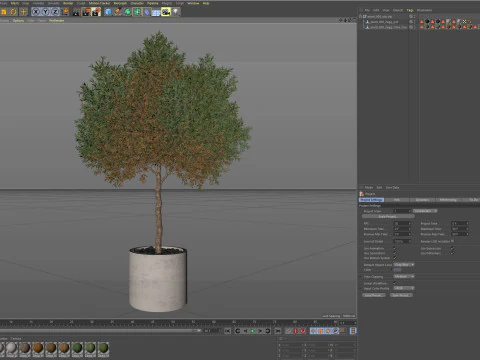This screenshot has width=480, height=360.
Task: Click the timeline preview range slider
Action: pyautogui.click(x=100, y=331)
